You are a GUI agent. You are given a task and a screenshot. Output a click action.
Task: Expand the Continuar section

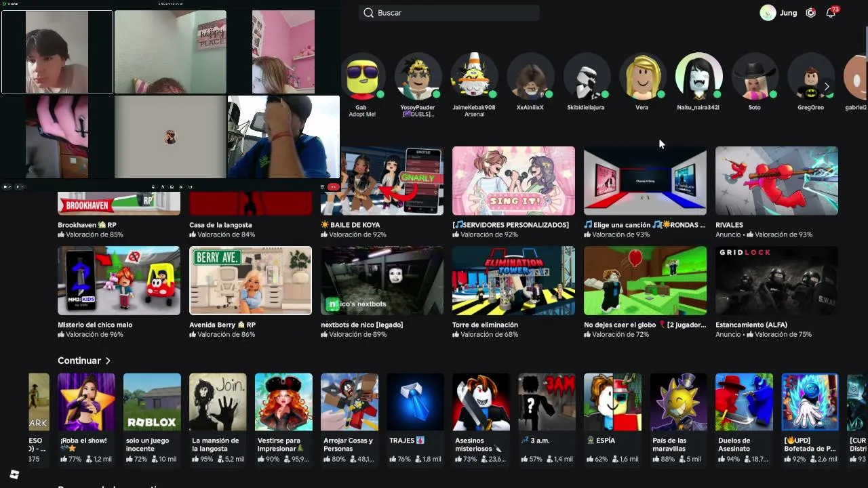coord(84,361)
